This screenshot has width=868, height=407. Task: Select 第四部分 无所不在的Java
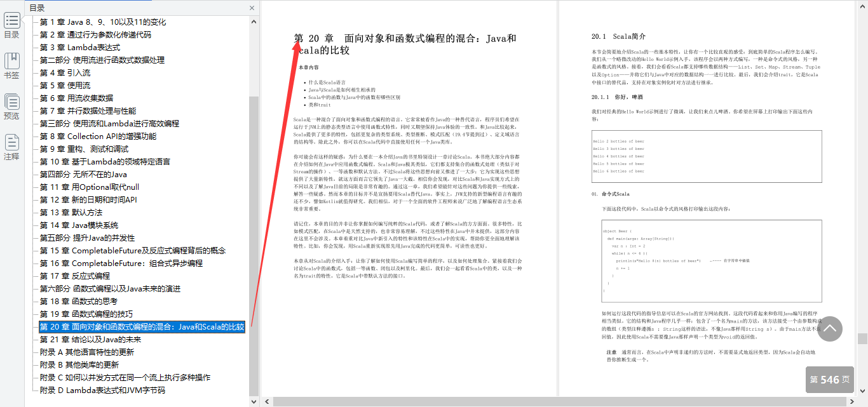(83, 174)
